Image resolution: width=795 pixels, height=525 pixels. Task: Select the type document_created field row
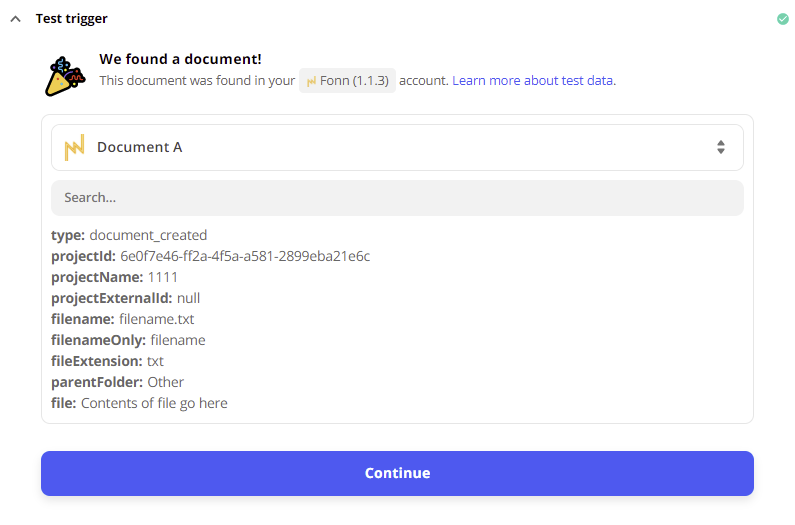point(129,235)
